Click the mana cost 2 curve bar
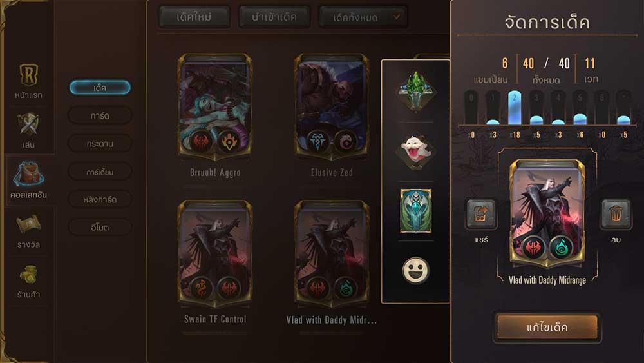This screenshot has width=644, height=363. click(x=515, y=108)
